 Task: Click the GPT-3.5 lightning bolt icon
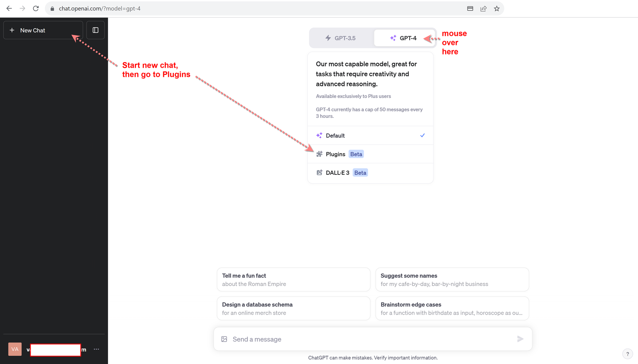(x=328, y=38)
